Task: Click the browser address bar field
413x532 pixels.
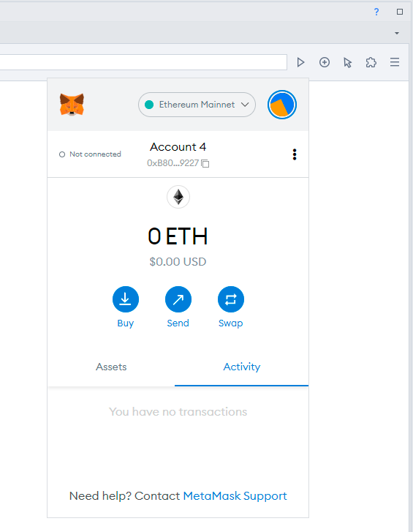Action: pos(143,62)
